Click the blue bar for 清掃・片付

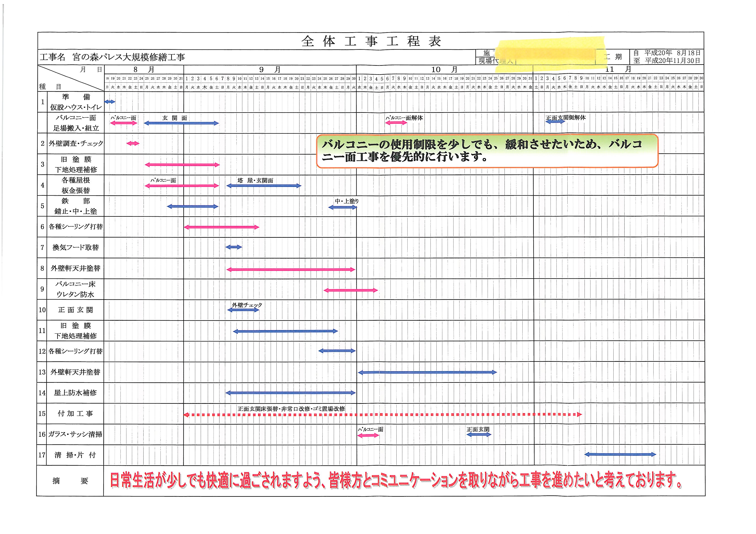620,455
